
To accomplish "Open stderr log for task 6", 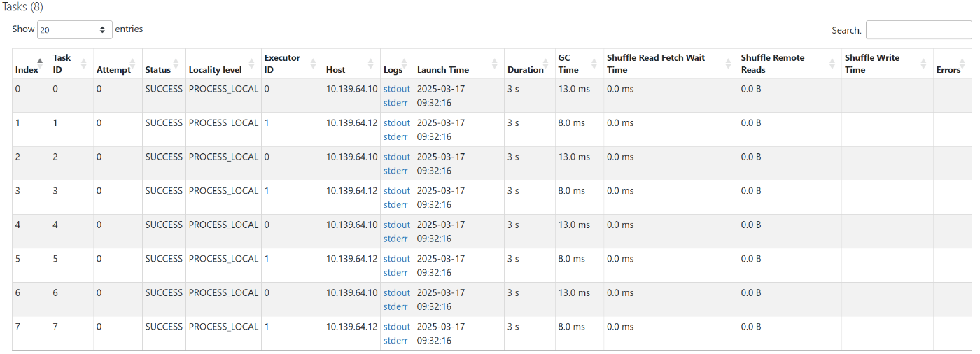I will [x=395, y=306].
